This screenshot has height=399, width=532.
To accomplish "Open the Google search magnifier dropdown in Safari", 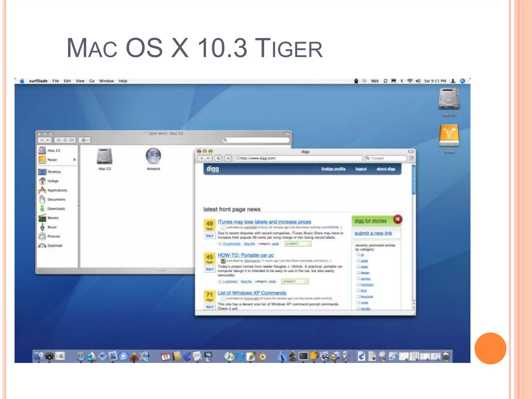I will [368, 158].
